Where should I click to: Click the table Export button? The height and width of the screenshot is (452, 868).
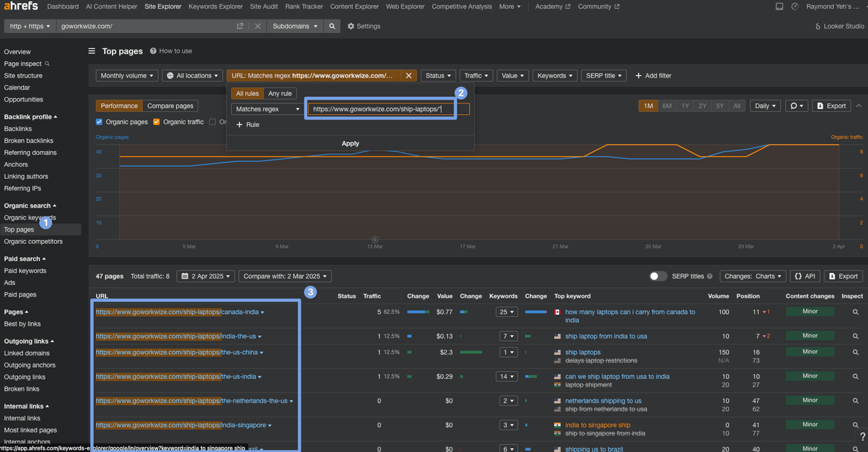tap(843, 276)
